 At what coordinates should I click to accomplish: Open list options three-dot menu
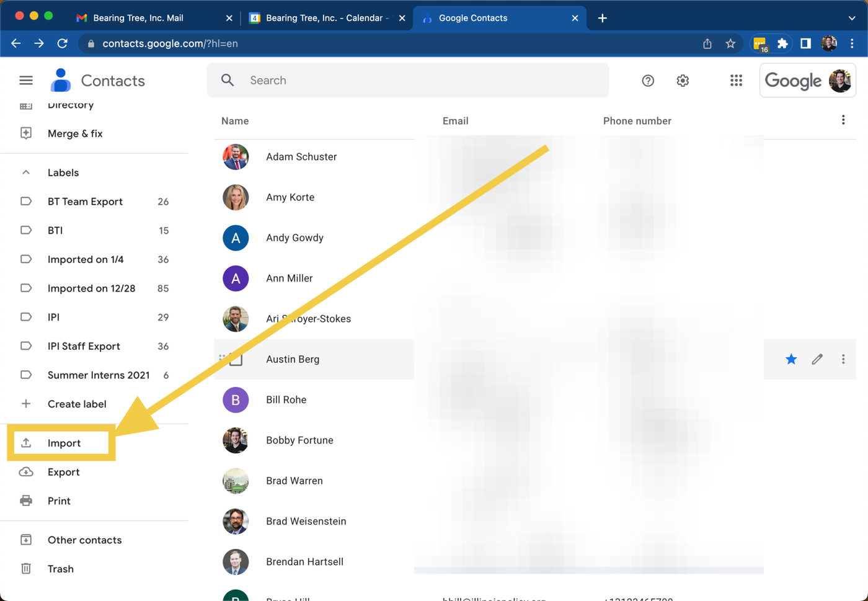point(843,120)
